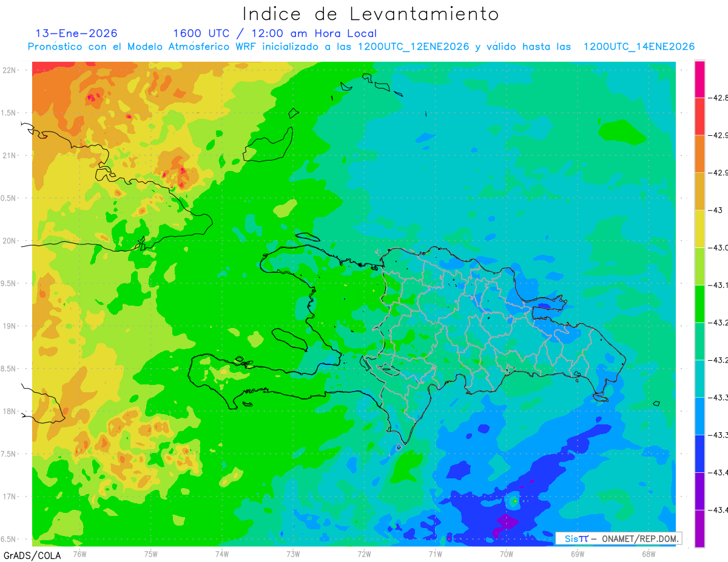
Task: Click the title "Indice de Levantamiento"
Action: 370,13
